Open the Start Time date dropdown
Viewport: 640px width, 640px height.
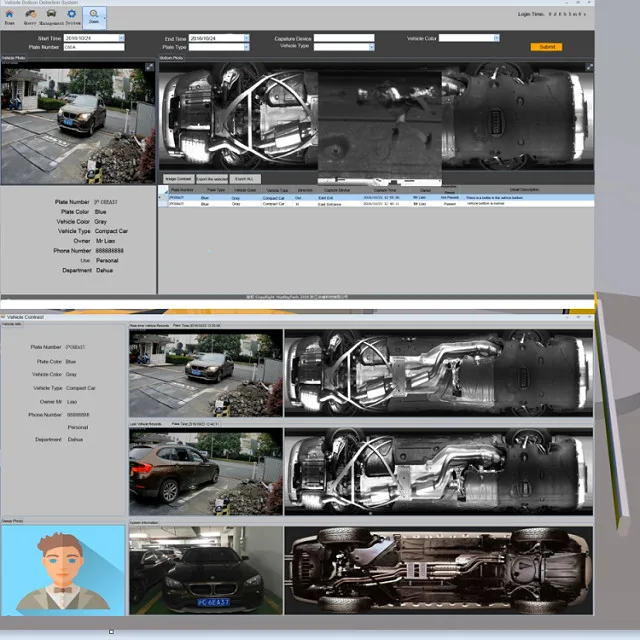pyautogui.click(x=121, y=38)
